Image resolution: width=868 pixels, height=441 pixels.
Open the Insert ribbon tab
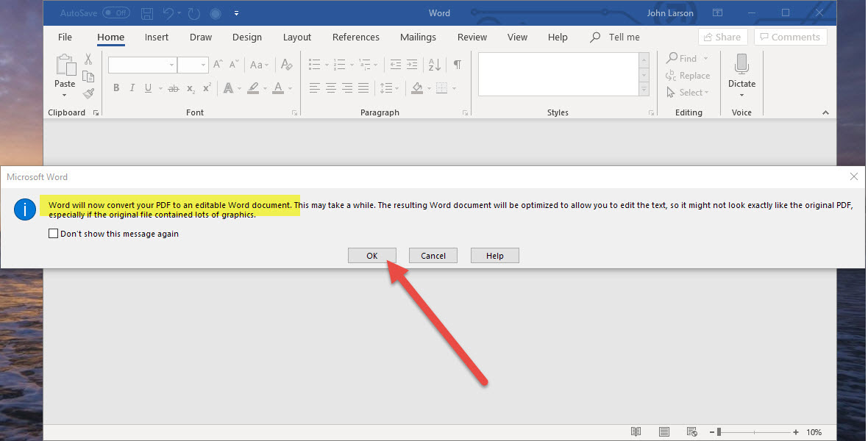[156, 37]
